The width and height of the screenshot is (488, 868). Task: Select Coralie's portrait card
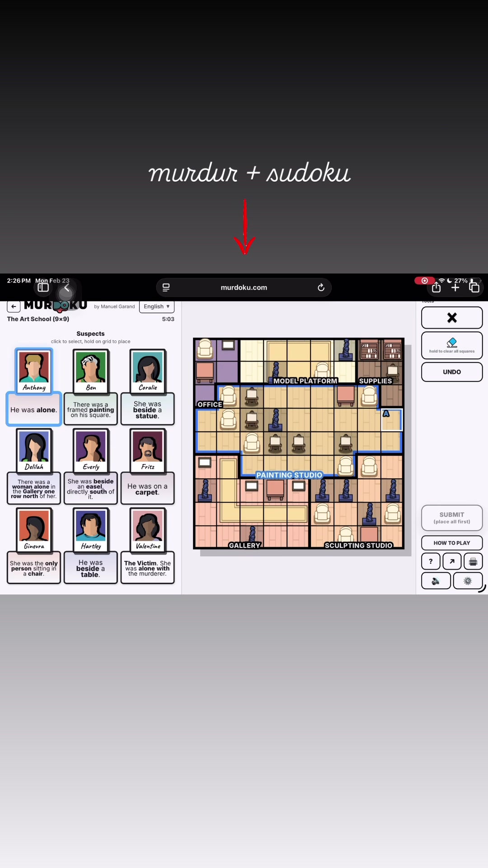[148, 371]
